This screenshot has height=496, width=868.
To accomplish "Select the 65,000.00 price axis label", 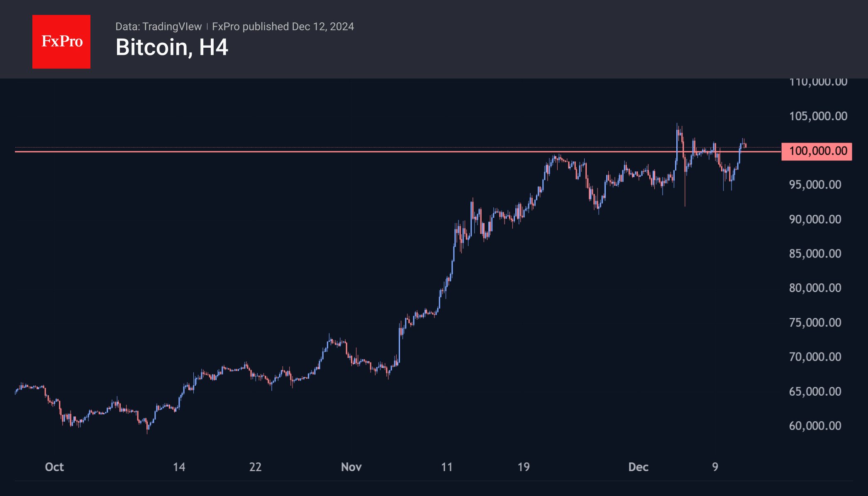I will [815, 391].
